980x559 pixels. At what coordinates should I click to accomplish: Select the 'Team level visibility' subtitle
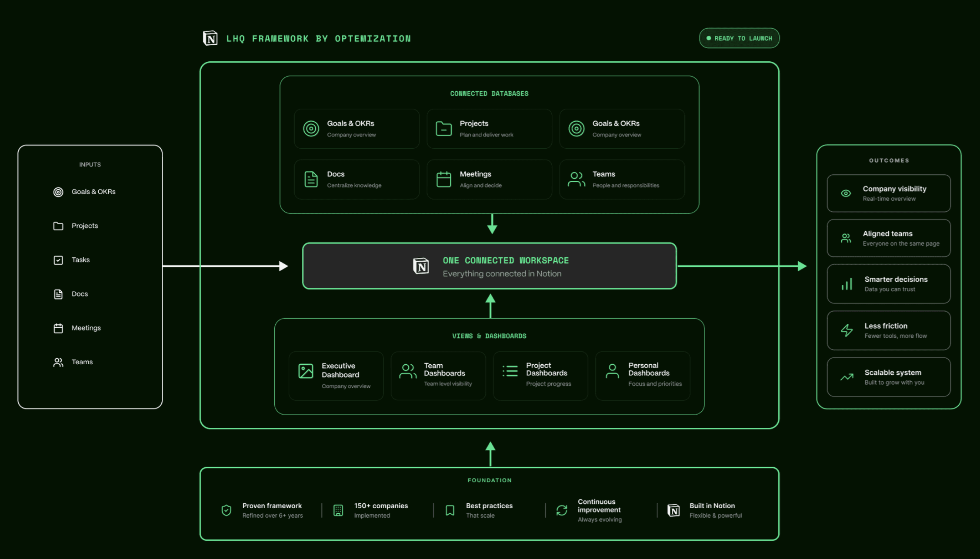(448, 384)
